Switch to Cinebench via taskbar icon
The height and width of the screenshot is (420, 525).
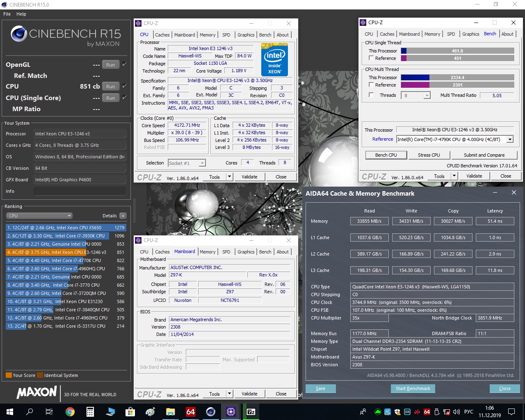coord(211,411)
